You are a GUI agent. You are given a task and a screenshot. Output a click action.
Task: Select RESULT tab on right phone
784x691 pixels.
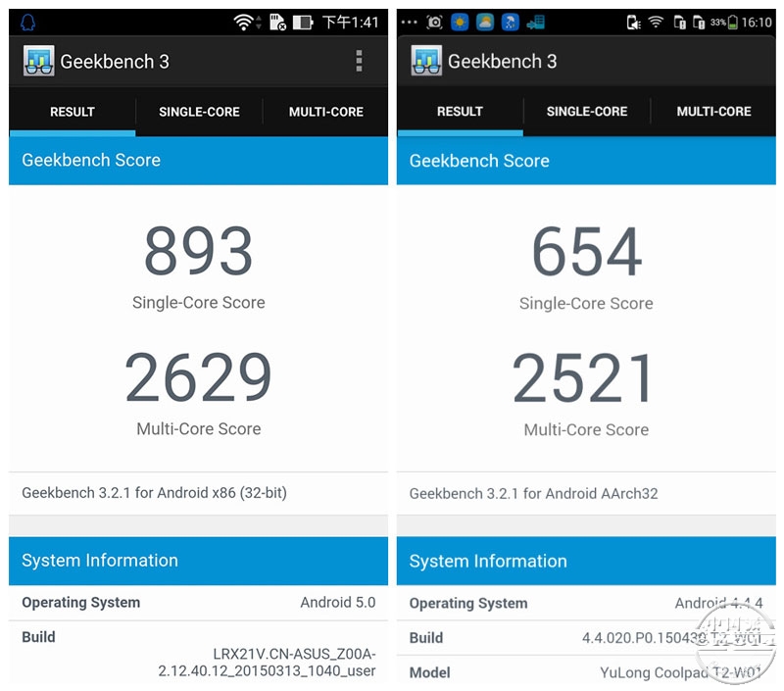point(460,112)
